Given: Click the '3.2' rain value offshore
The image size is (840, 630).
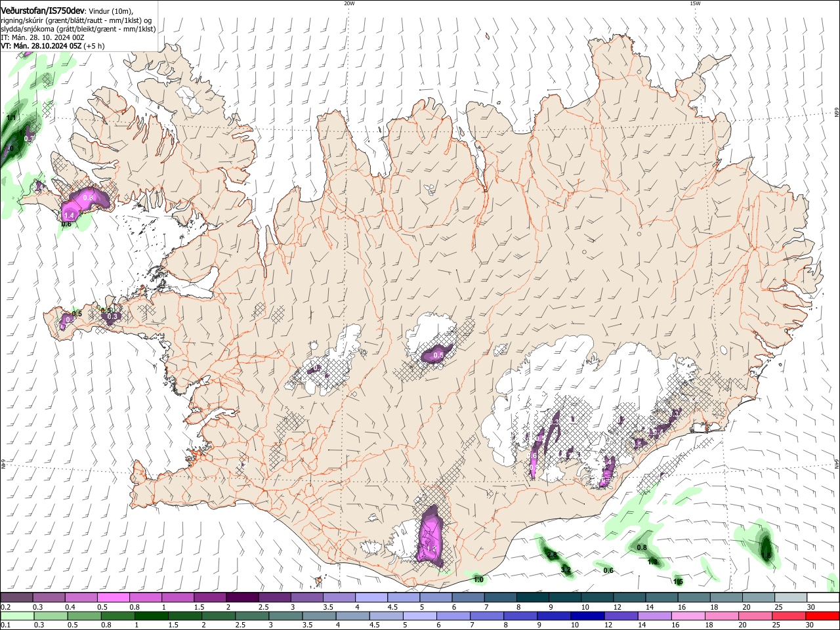Looking at the screenshot, I should (566, 570).
